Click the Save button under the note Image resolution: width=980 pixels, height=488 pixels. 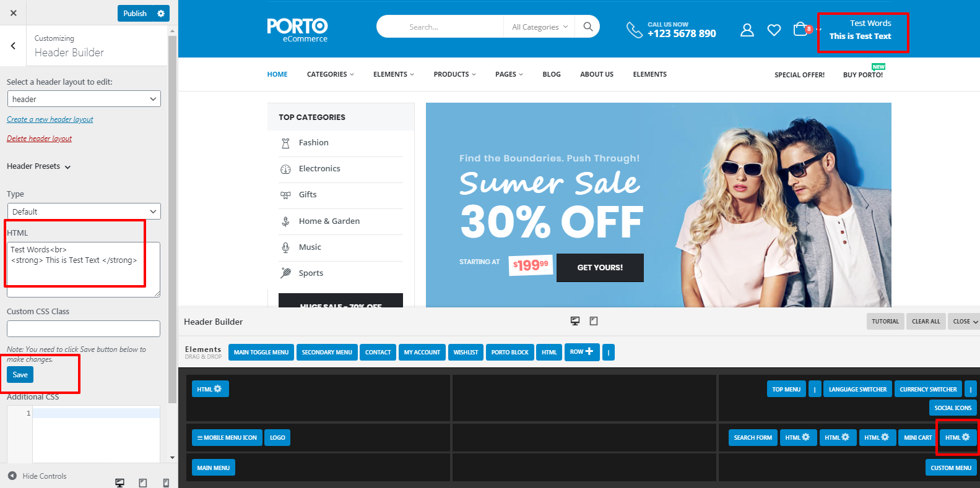pos(20,375)
